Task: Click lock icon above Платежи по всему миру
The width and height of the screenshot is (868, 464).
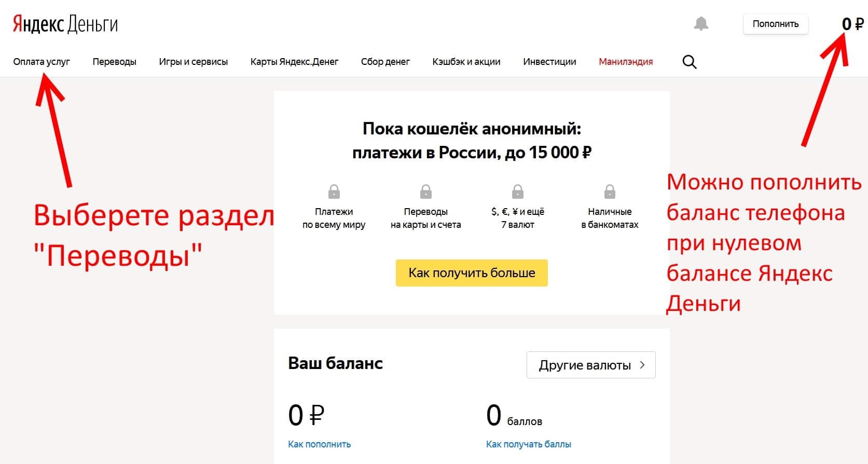Action: [x=334, y=192]
